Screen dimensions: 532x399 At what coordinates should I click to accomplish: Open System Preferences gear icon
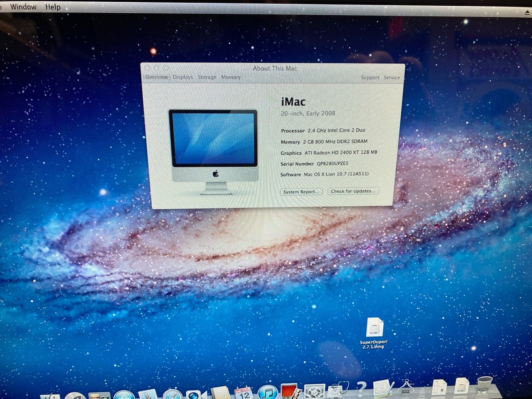tap(315, 391)
